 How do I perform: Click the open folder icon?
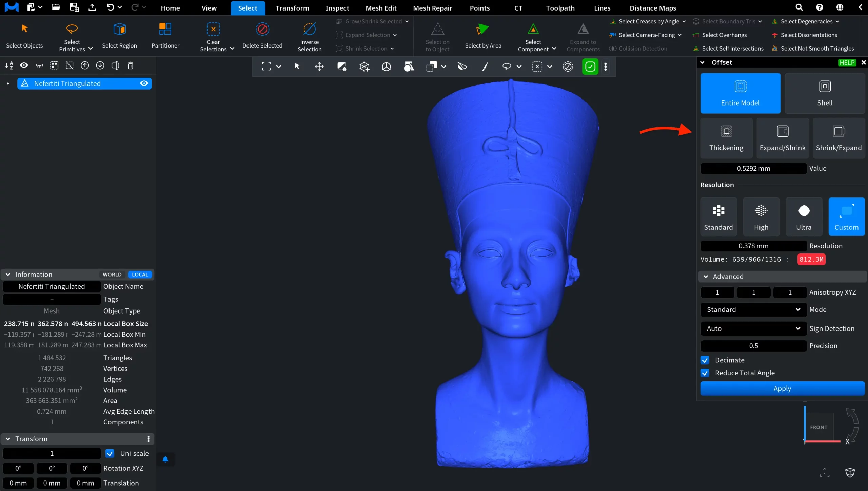pyautogui.click(x=56, y=7)
